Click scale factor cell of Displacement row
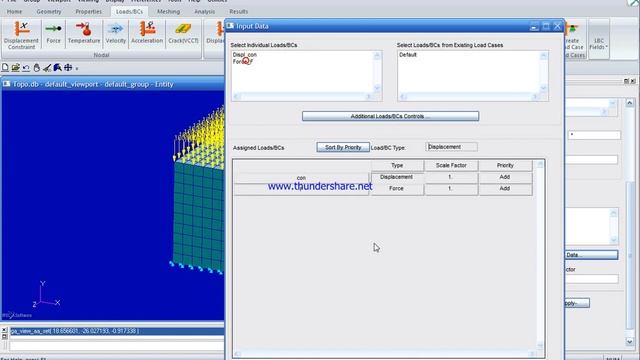 [x=451, y=177]
